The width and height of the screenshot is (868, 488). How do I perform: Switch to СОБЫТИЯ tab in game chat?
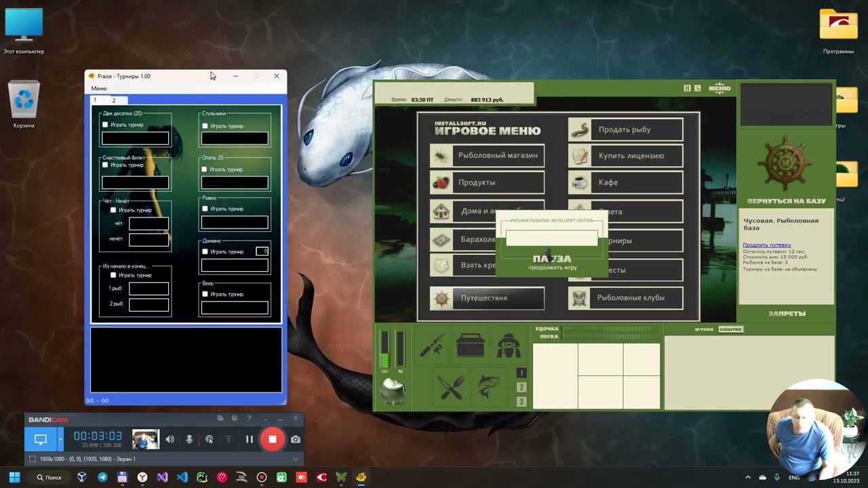coord(730,329)
